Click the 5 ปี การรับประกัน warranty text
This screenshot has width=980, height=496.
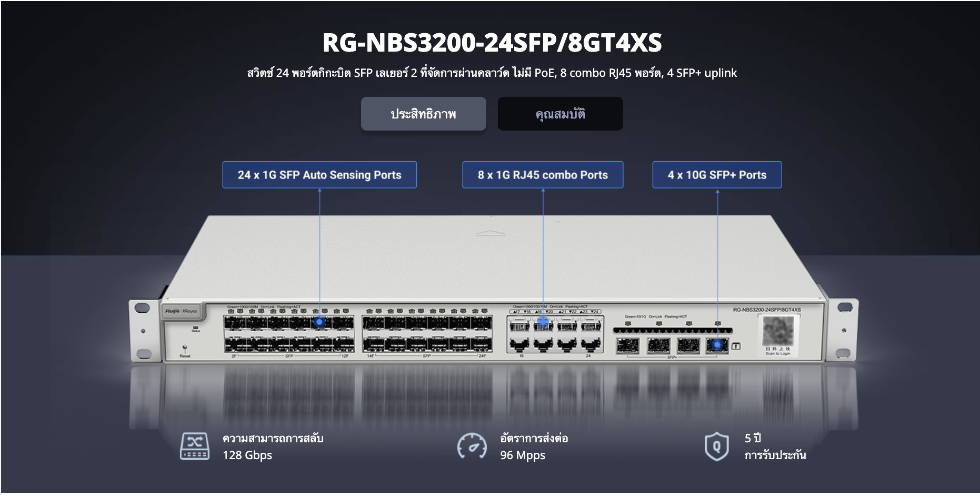775,447
